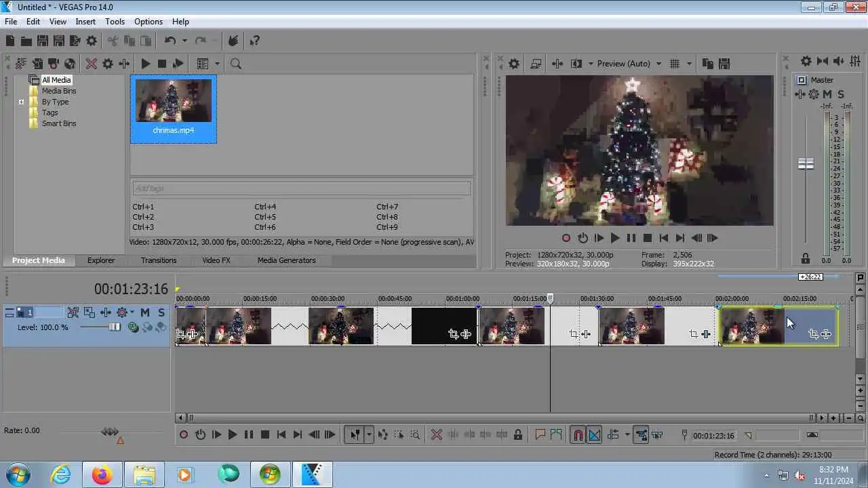
Task: Open the undo history dropdown arrow
Action: [x=184, y=41]
